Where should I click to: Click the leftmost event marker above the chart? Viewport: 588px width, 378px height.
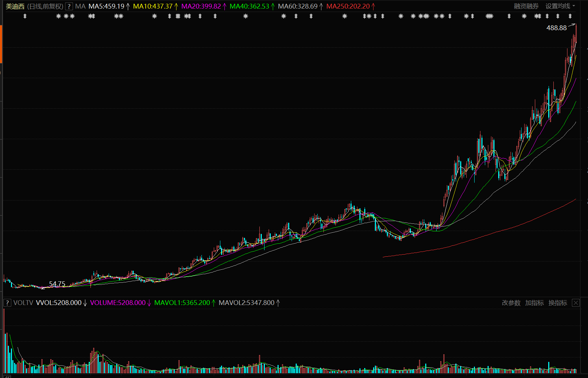point(25,16)
